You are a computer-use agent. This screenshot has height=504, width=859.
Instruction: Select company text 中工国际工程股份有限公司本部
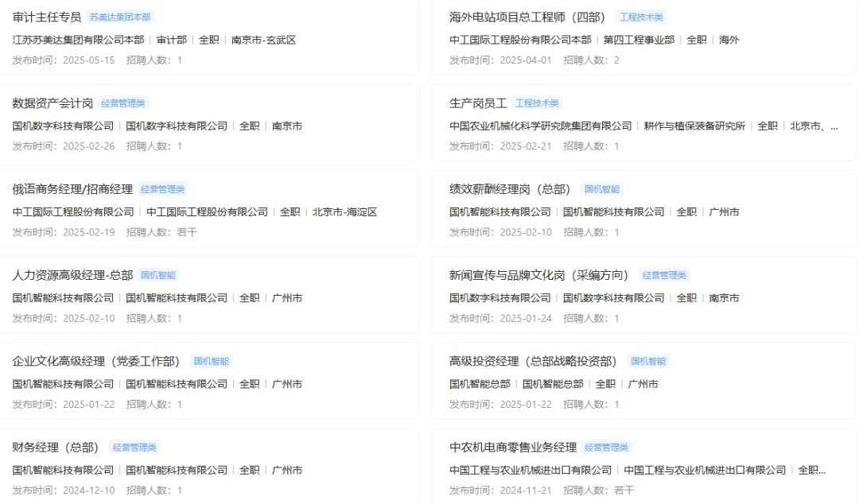click(520, 40)
